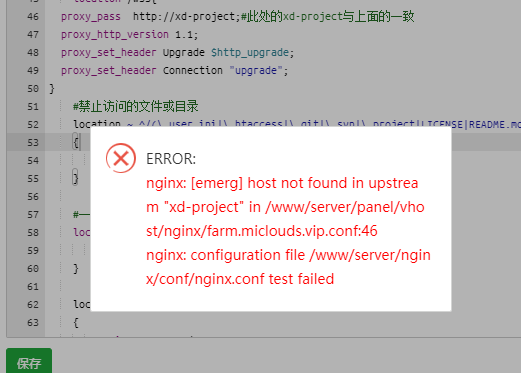The image size is (521, 373).
Task: Click error text 'farm.miclouds.vip.conf:46'
Action: tap(292, 231)
